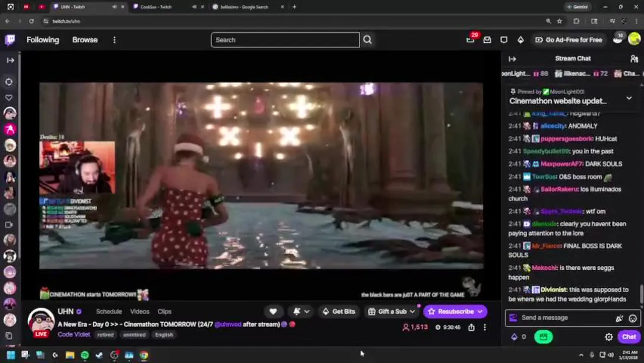Open Prime loot icon with 29 badge
Image resolution: width=644 pixels, height=363 pixels.
click(470, 40)
